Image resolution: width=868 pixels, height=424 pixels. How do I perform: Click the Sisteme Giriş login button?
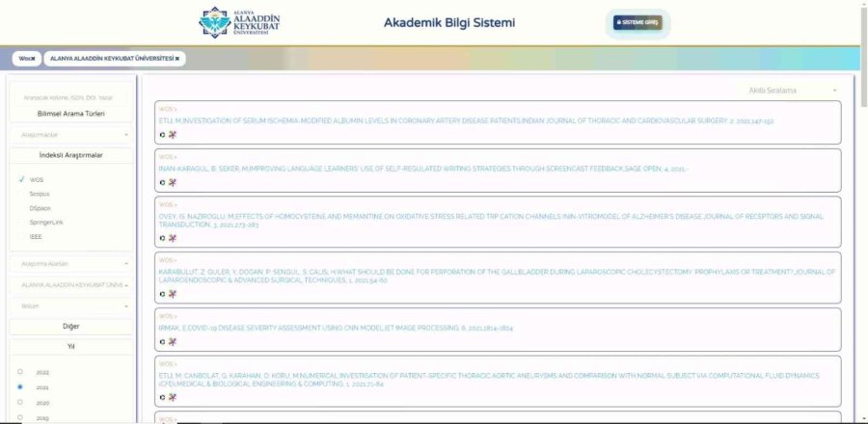638,22
